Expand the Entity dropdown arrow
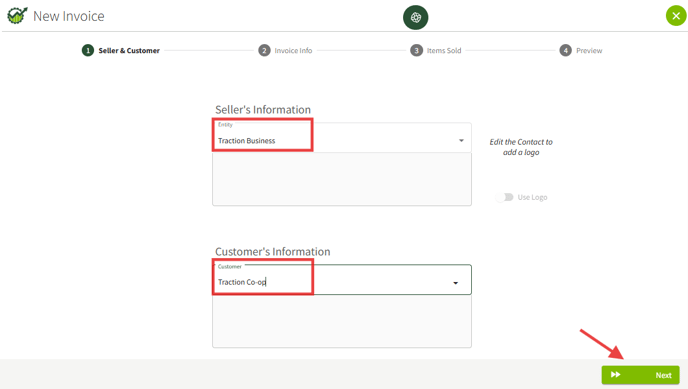This screenshot has height=389, width=688. (461, 140)
